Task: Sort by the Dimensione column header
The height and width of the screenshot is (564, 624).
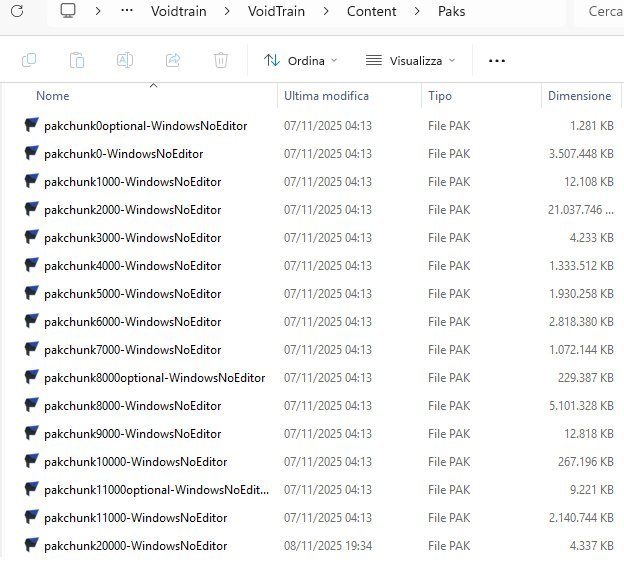Action: (579, 96)
